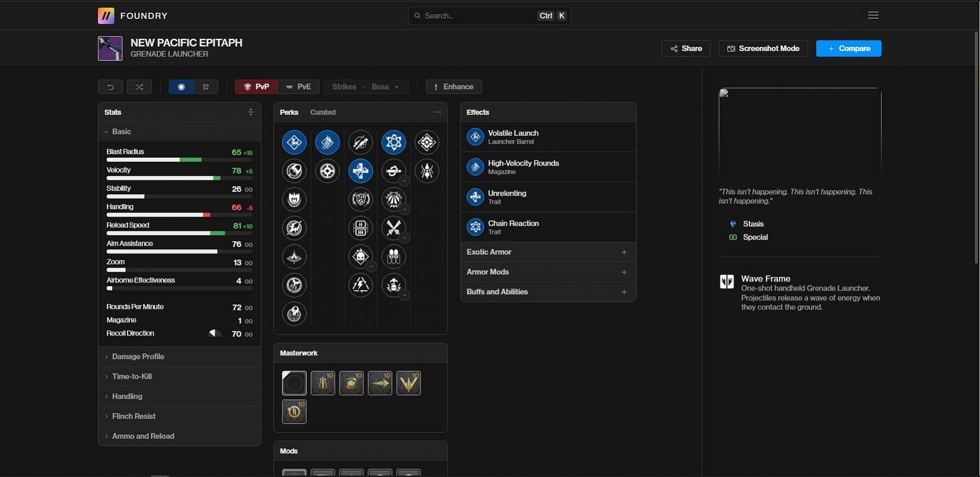The image size is (980, 477).
Task: Choose the circular arrow Reload masterwork
Action: [295, 412]
